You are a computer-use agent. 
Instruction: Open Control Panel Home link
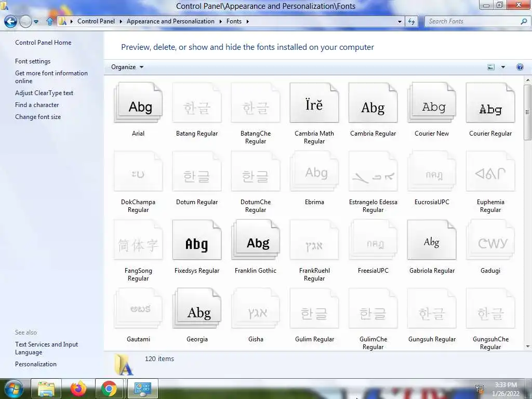[43, 43]
